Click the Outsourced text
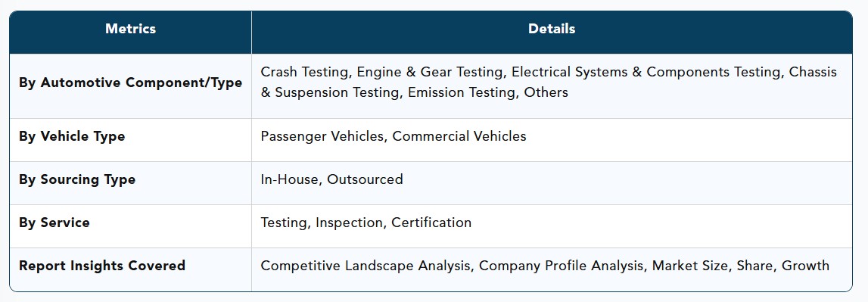 365,179
